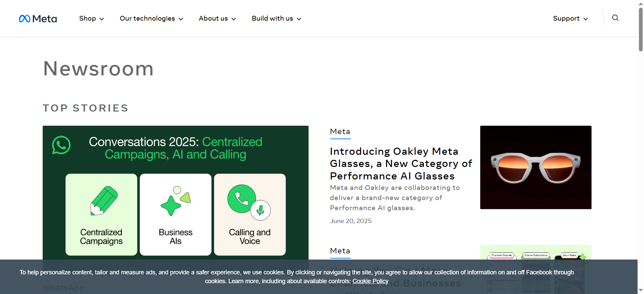Open the Oakley sunglasses thumbnail image

coord(535,167)
